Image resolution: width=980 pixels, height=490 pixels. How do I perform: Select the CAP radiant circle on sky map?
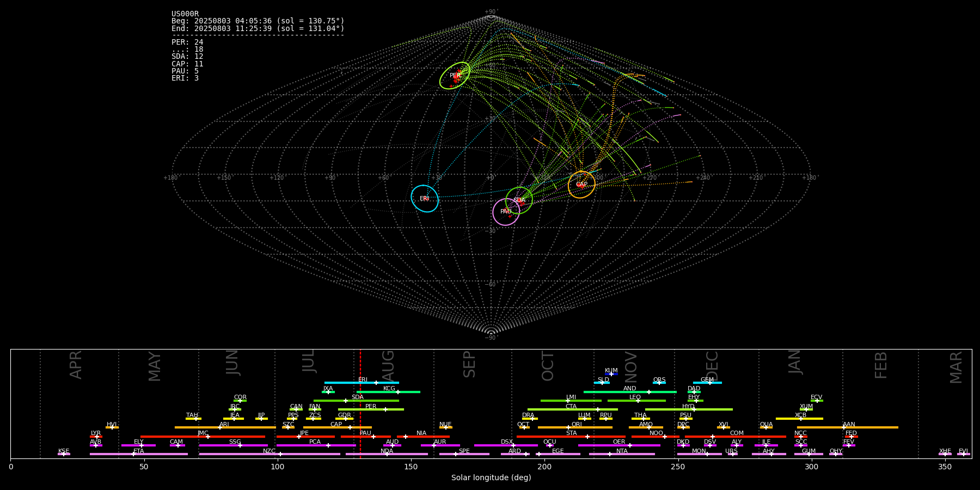581,185
